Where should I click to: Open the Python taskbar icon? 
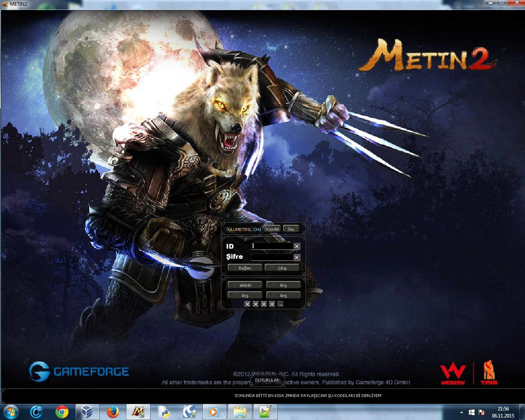[x=164, y=412]
